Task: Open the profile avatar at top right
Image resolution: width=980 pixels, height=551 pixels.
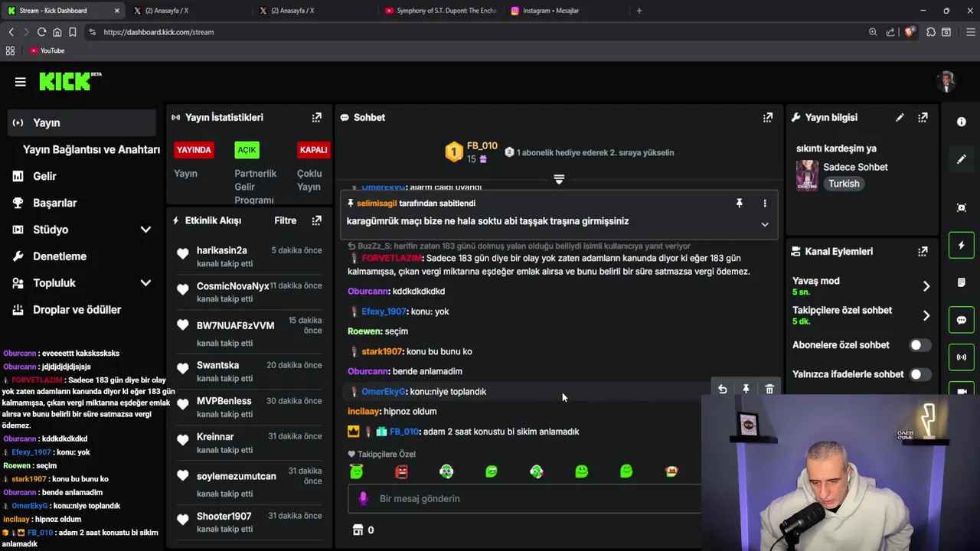Action: pos(946,82)
